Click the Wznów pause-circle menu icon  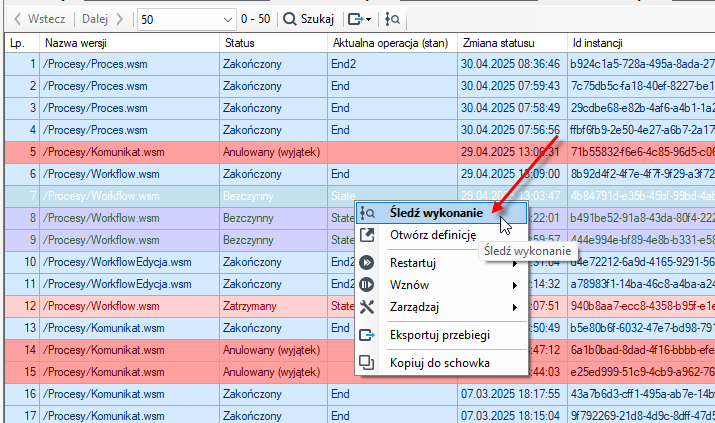(367, 285)
